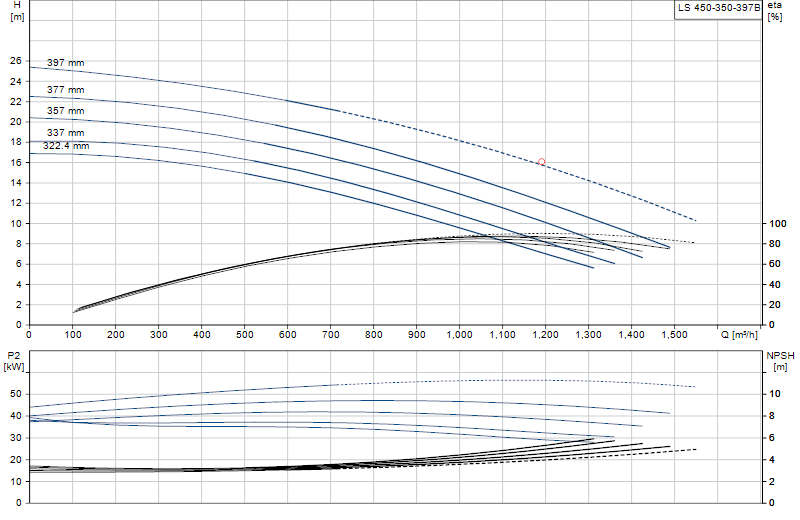Image resolution: width=800 pixels, height=520 pixels.
Task: Click the 1,200 flow axis tick
Action: pyautogui.click(x=545, y=335)
